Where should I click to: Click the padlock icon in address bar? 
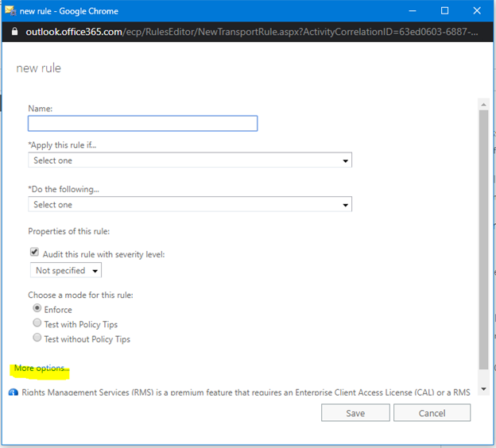[14, 31]
